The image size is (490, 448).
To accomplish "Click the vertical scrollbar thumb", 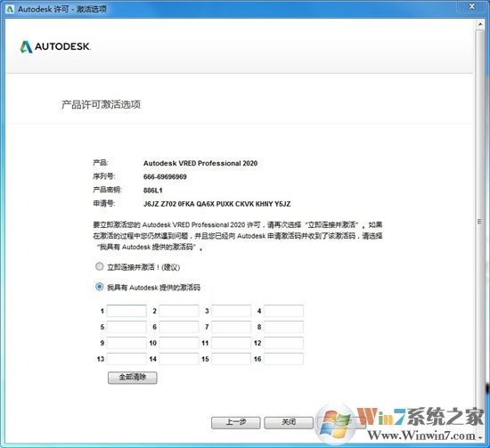I will point(480,222).
